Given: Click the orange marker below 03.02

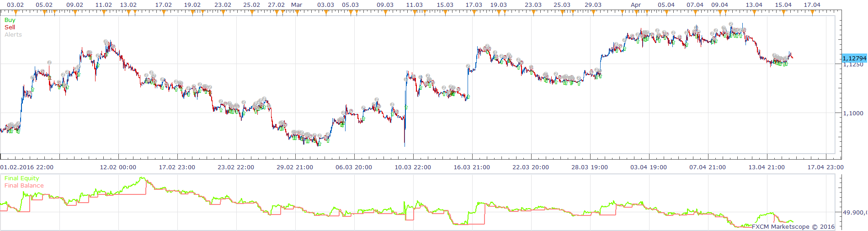Looking at the screenshot, I should (16, 12).
